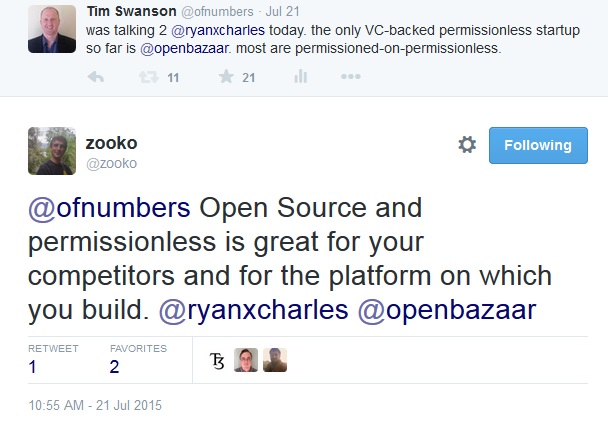Click @ryanxcharles in zooko's reply

tap(254, 310)
